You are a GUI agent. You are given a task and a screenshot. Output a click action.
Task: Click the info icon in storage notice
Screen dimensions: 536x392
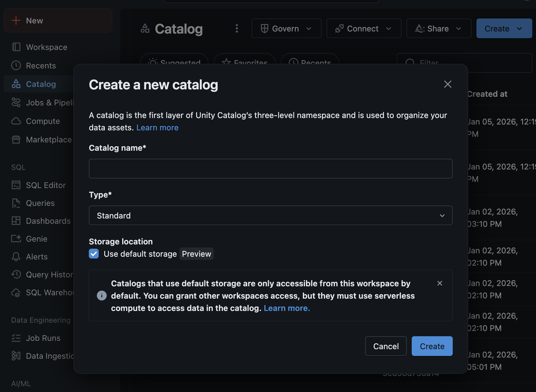click(x=101, y=296)
